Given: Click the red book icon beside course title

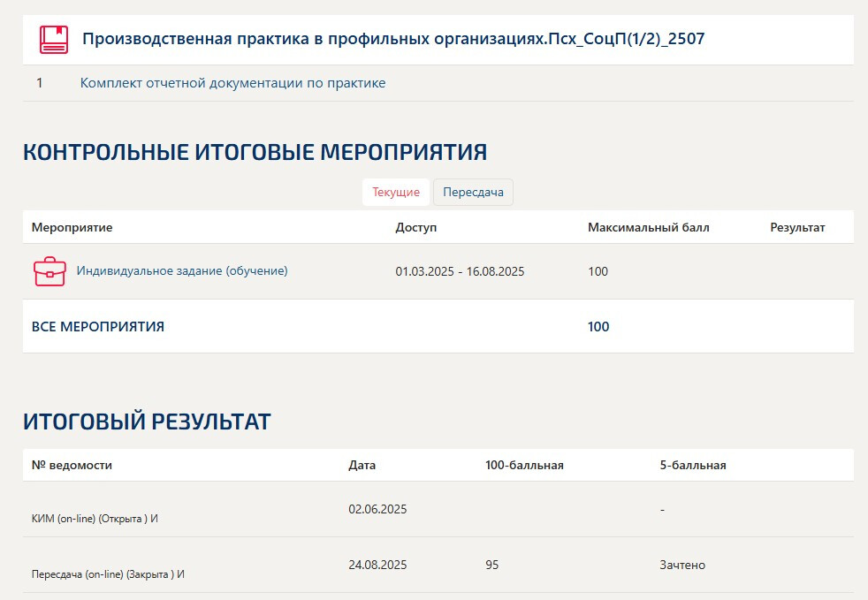Looking at the screenshot, I should (x=53, y=40).
